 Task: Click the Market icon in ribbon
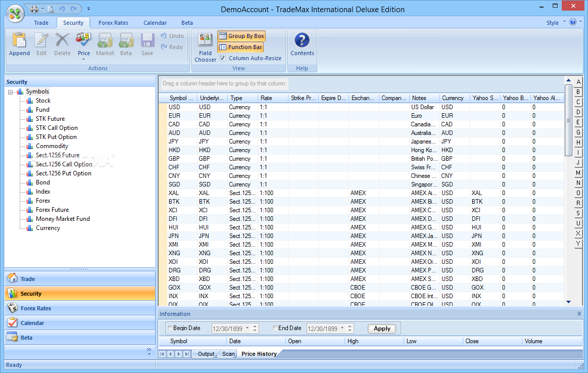click(x=105, y=40)
